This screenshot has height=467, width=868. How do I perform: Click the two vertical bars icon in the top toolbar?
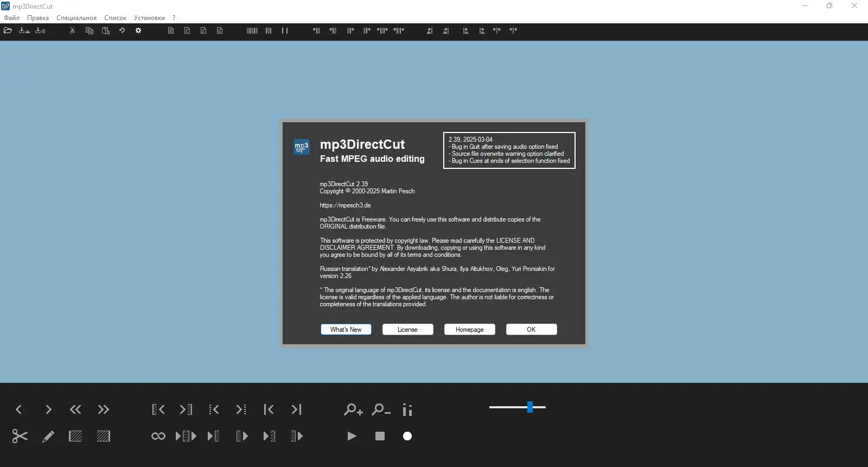click(285, 30)
